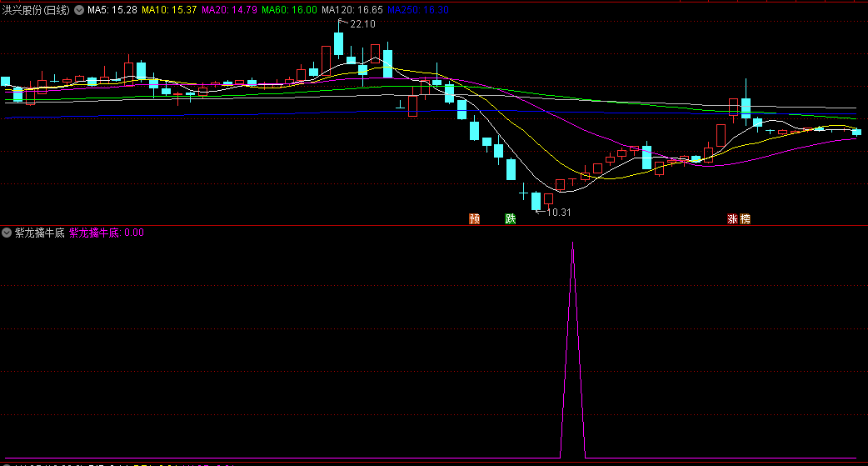This screenshot has width=868, height=466.
Task: Select the yellow MA10: 15.37 label
Action: pos(169,10)
